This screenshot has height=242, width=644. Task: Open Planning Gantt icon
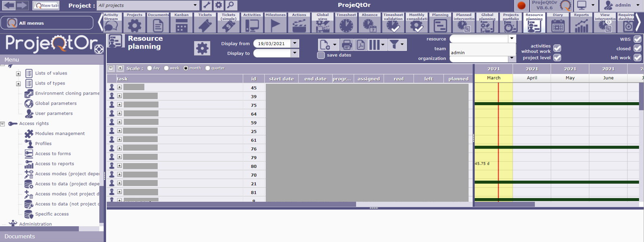(440, 23)
